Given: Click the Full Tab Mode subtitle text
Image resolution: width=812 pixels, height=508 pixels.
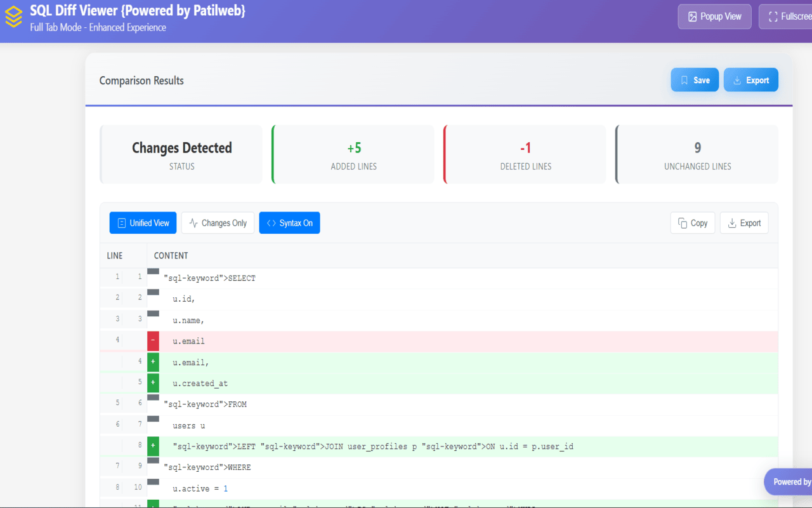Looking at the screenshot, I should point(98,27).
